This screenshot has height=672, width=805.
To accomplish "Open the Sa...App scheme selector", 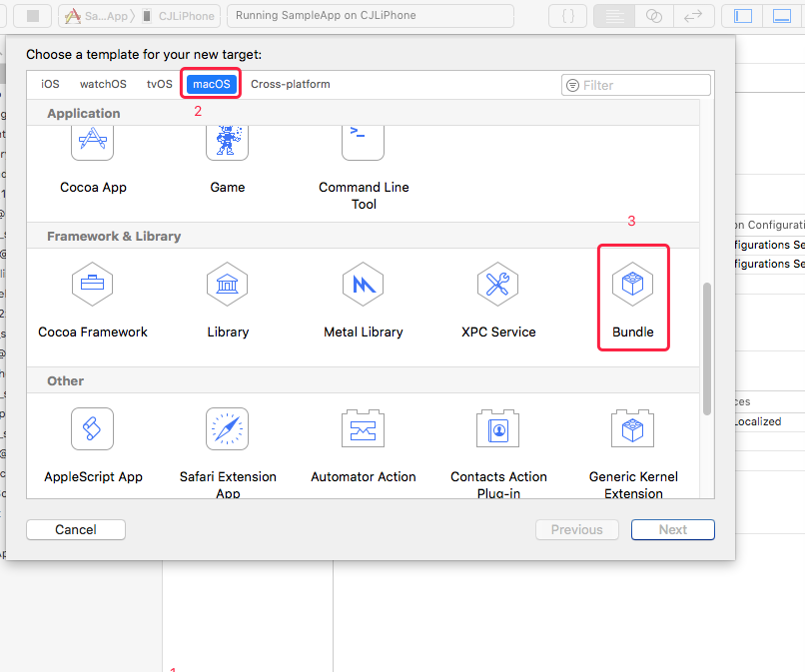I will coord(97,16).
